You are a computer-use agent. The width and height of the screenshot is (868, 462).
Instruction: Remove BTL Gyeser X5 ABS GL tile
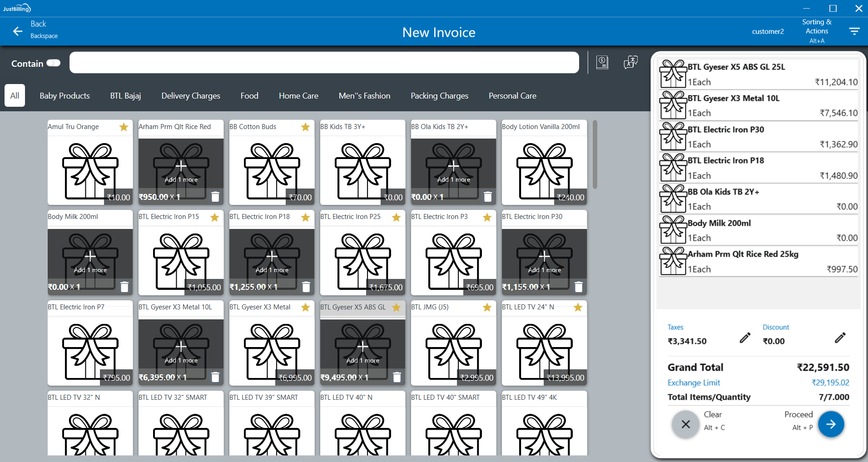click(x=397, y=377)
